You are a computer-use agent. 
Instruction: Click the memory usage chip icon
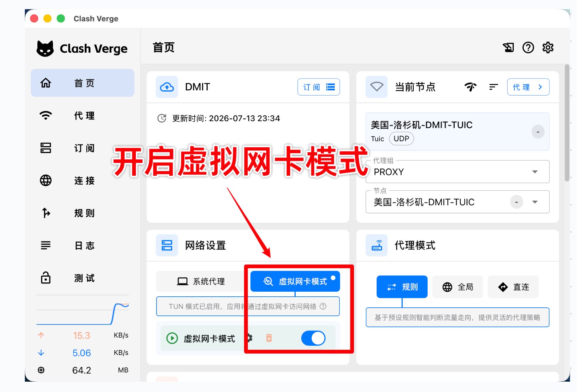(x=41, y=370)
